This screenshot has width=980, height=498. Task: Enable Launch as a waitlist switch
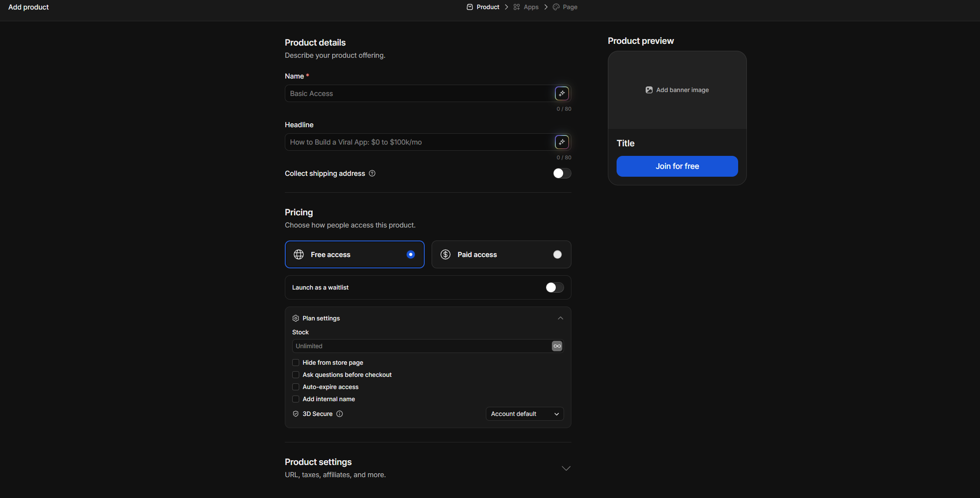[x=554, y=287]
